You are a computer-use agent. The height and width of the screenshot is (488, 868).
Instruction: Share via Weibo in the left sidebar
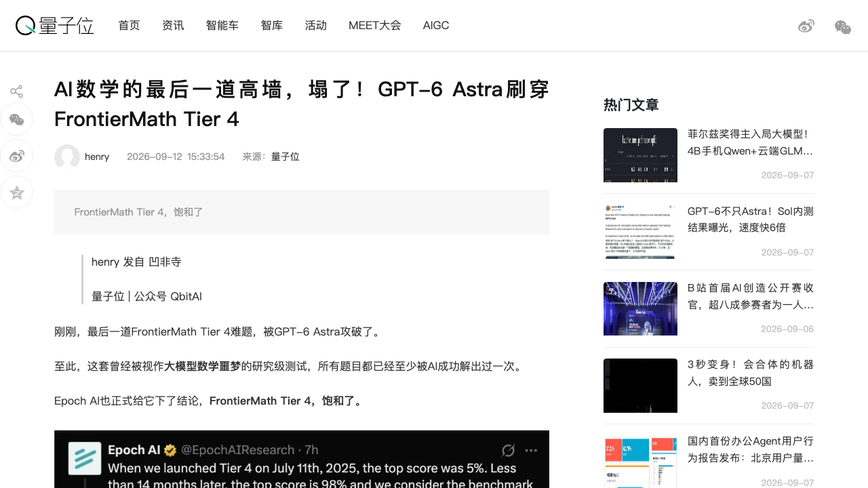tap(17, 157)
